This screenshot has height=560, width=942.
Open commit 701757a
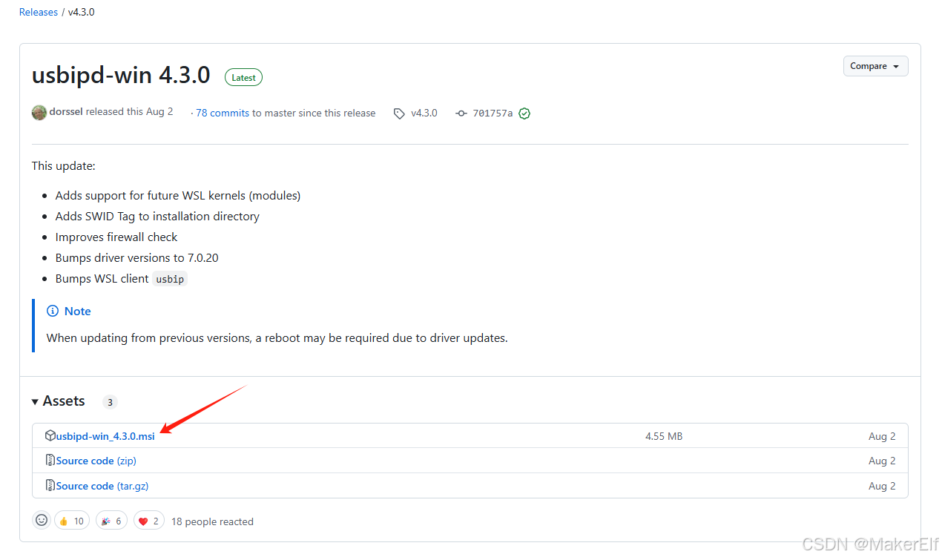point(493,113)
